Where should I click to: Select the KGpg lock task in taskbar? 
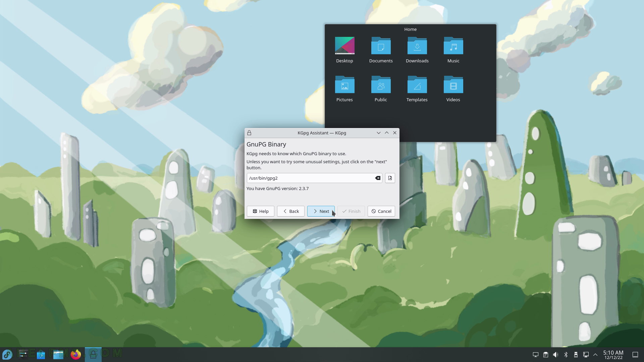pyautogui.click(x=93, y=354)
